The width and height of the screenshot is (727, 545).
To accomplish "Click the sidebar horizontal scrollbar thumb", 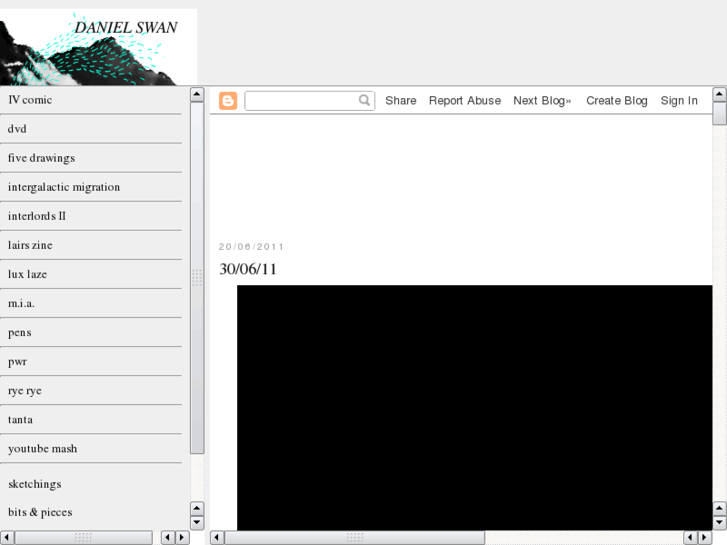I will coord(83,538).
